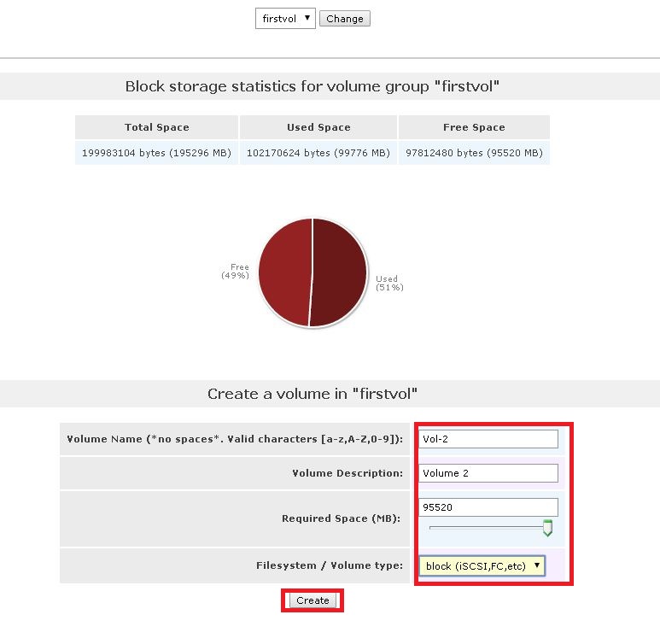Open the Filesystem / Volume type dropdown
660x644 pixels.
482,565
